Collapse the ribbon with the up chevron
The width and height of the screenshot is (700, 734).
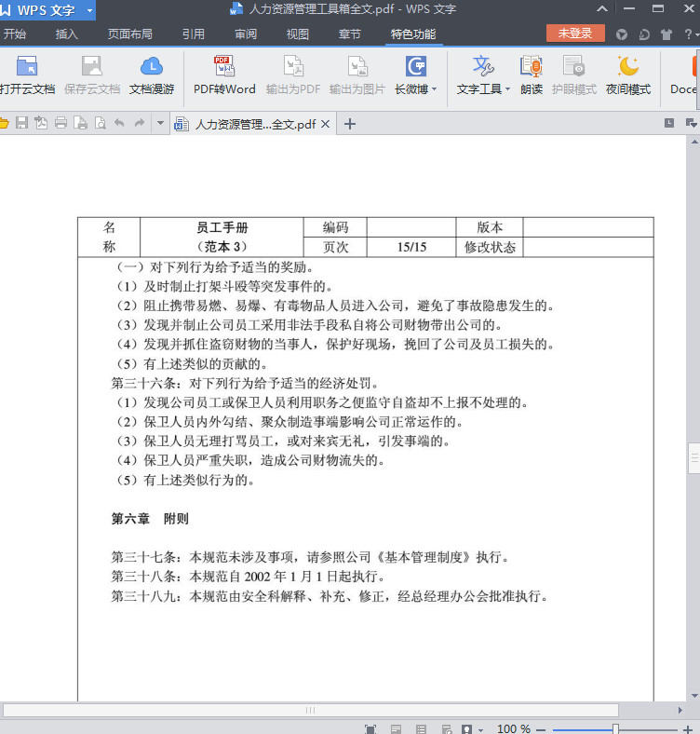602,8
